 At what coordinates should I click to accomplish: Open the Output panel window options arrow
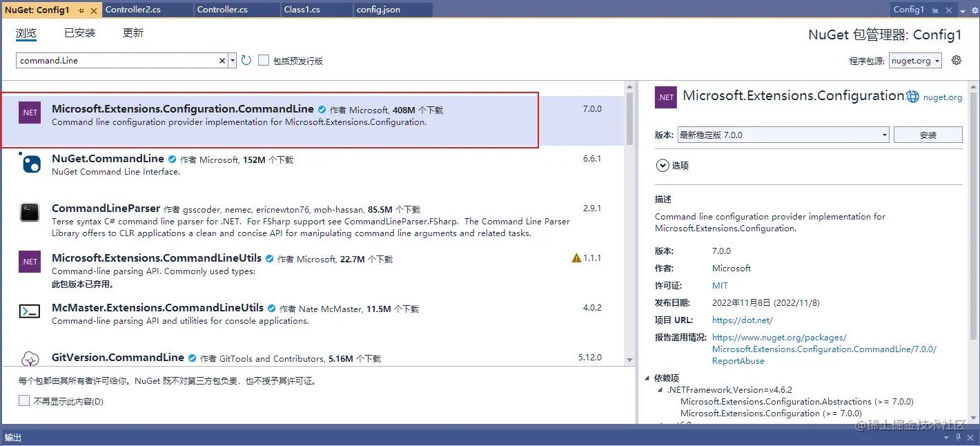pyautogui.click(x=947, y=438)
